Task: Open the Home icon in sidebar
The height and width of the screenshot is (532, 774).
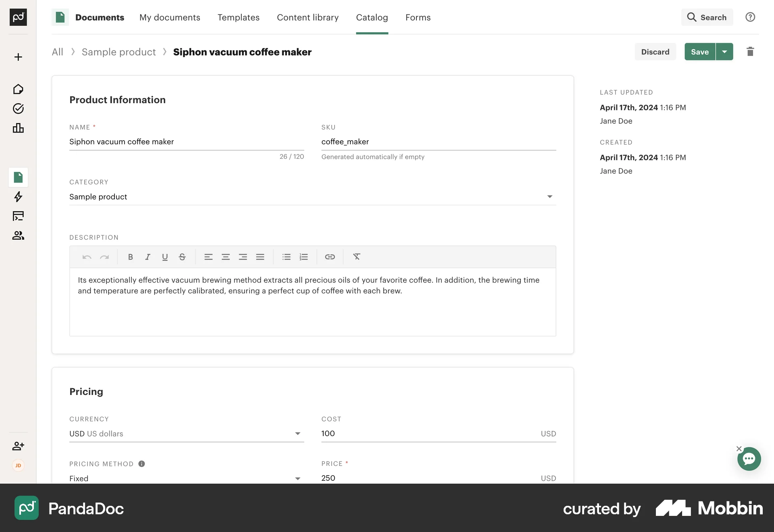Action: (18, 89)
